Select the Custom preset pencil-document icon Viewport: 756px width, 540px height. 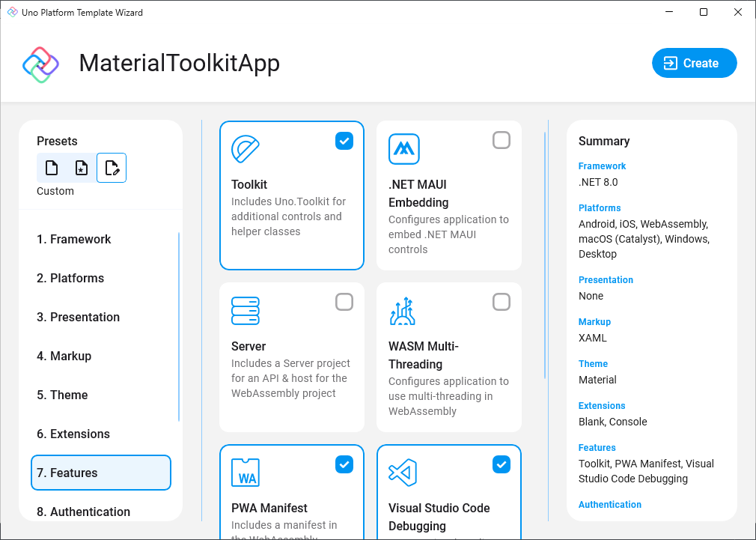point(111,167)
